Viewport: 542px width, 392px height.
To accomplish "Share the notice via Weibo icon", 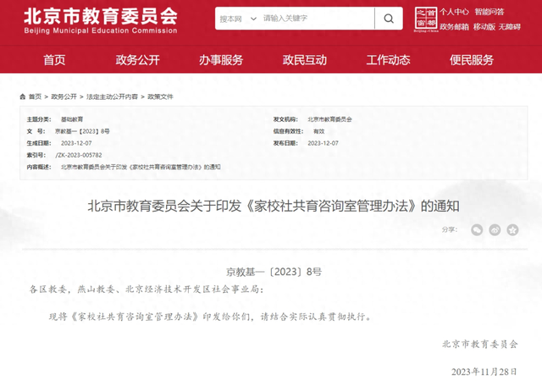I will tap(495, 230).
